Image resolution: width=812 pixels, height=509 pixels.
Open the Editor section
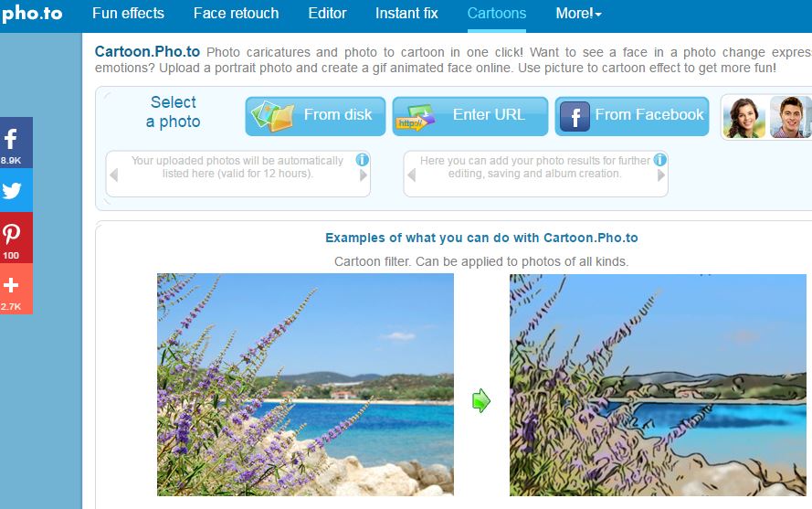tap(327, 14)
